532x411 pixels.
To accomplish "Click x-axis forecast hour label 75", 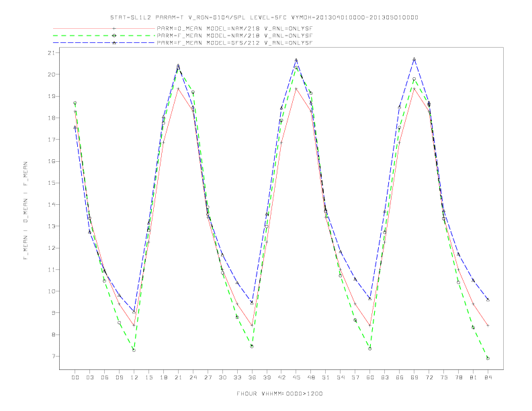I will click(x=444, y=377).
